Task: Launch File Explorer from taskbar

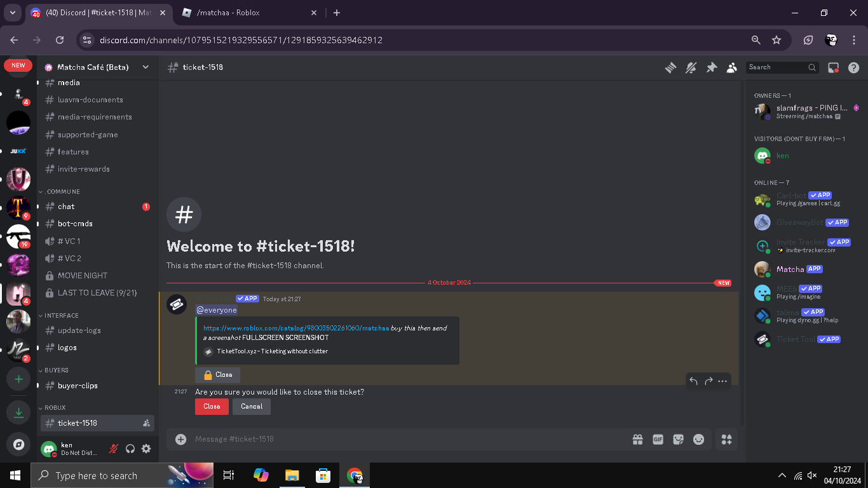Action: coord(292,475)
